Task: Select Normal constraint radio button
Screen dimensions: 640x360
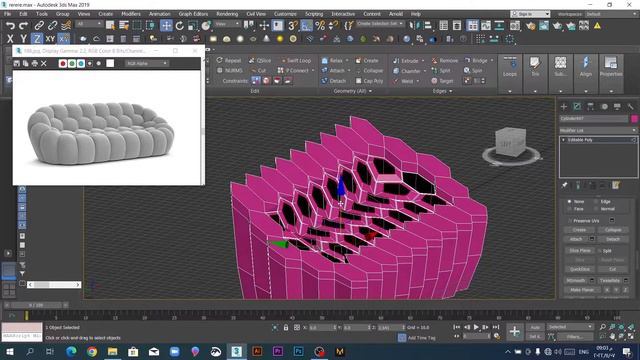Action: (x=596, y=209)
